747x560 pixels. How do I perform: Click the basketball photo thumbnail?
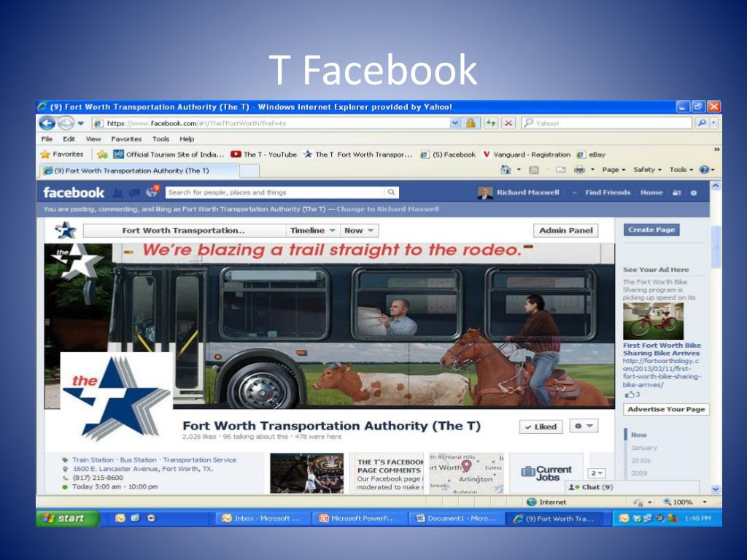(307, 472)
